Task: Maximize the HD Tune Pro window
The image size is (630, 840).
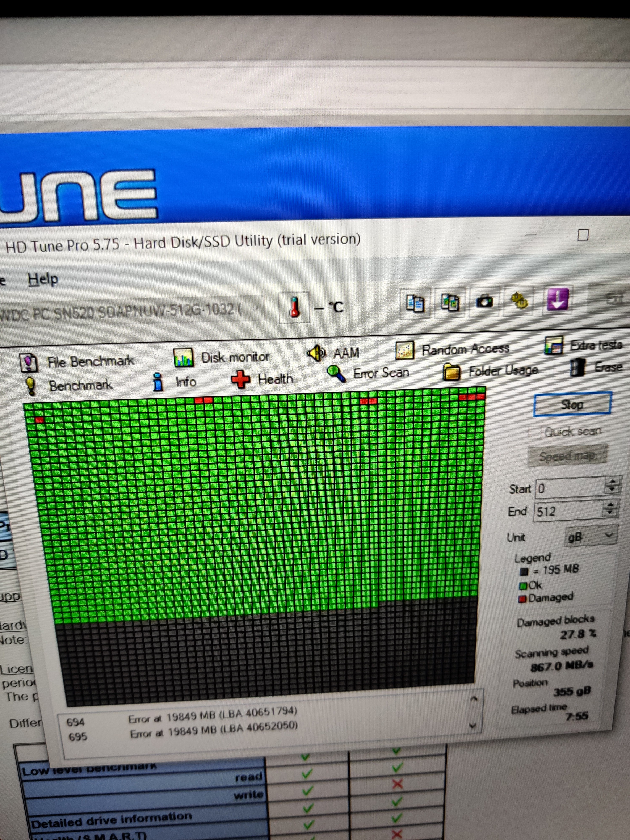Action: coord(583,235)
